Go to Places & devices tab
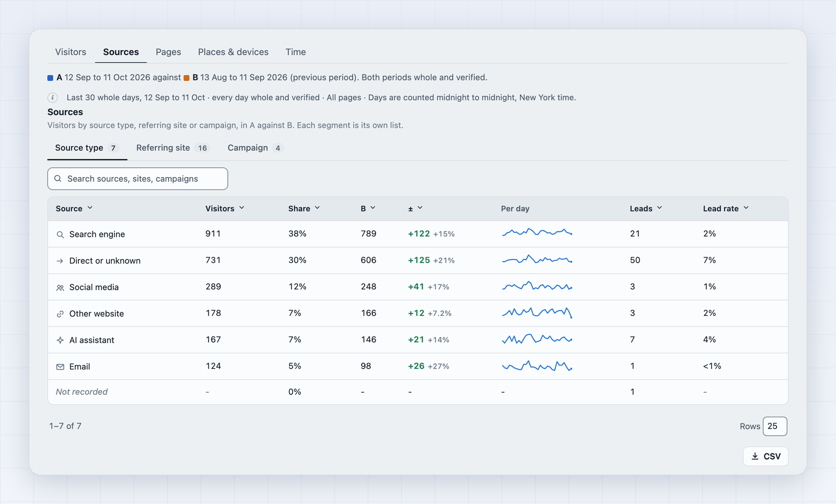Viewport: 836px width, 504px height. [x=233, y=52]
